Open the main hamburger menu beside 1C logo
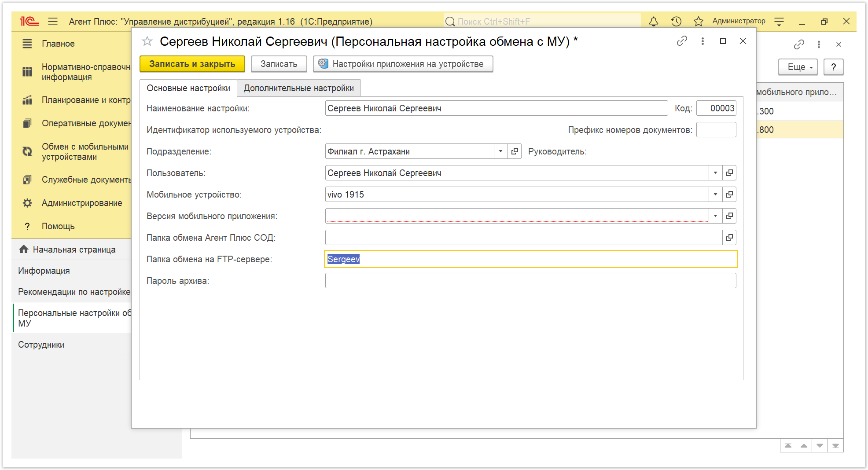 pyautogui.click(x=53, y=21)
